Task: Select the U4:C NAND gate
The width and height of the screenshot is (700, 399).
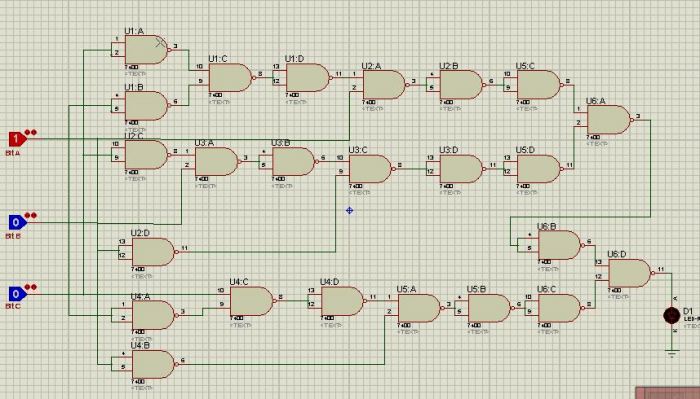Action: pyautogui.click(x=252, y=301)
